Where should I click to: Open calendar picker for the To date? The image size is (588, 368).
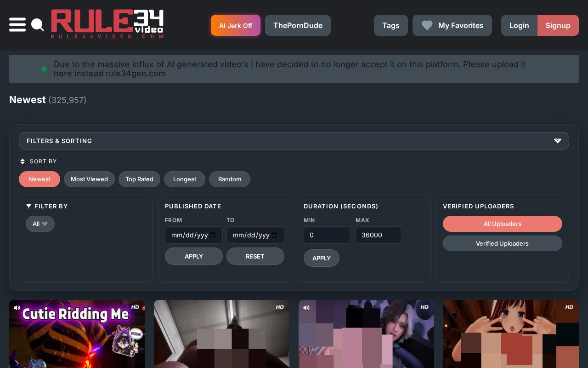pos(275,235)
